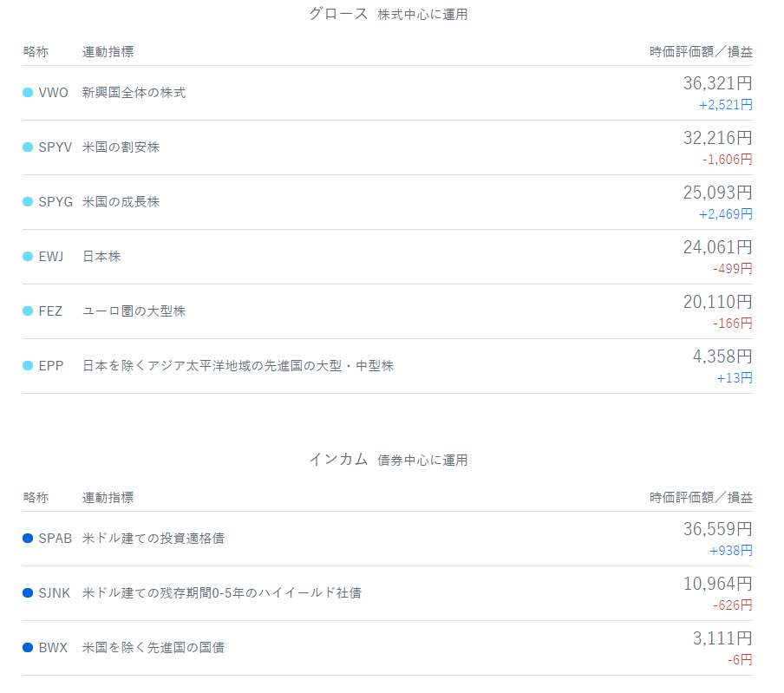784x693 pixels.
Task: Select the 36,321円 valuation amount
Action: (x=717, y=84)
